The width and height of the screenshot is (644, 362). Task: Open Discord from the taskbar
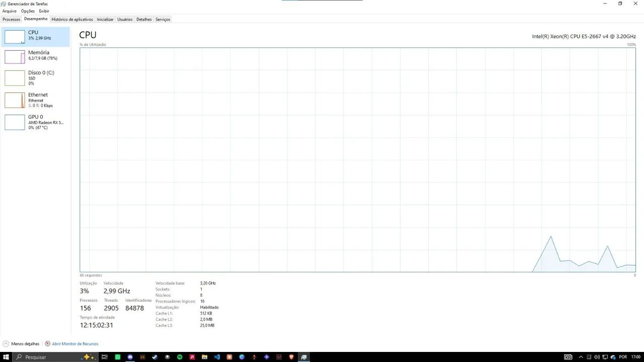click(130, 357)
